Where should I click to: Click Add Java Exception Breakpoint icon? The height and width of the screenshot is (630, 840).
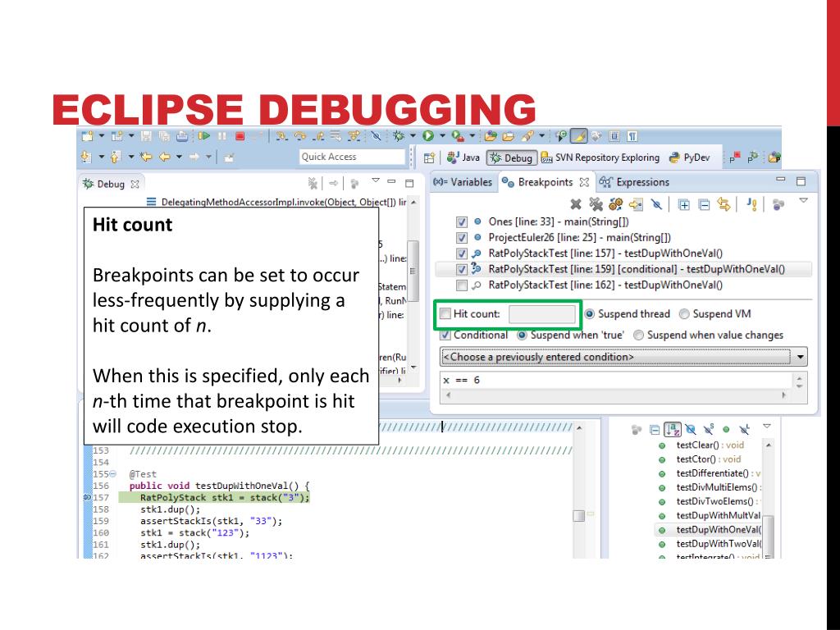(751, 204)
